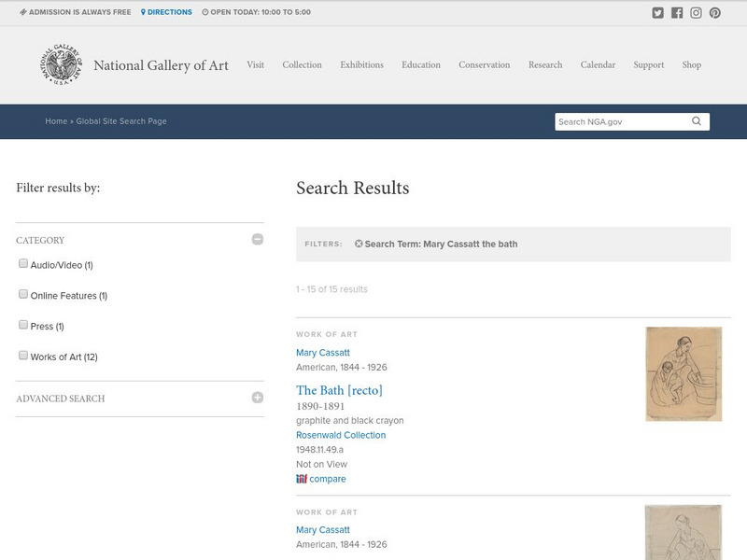The height and width of the screenshot is (560, 747).
Task: Click the search magnifier icon
Action: (x=697, y=121)
